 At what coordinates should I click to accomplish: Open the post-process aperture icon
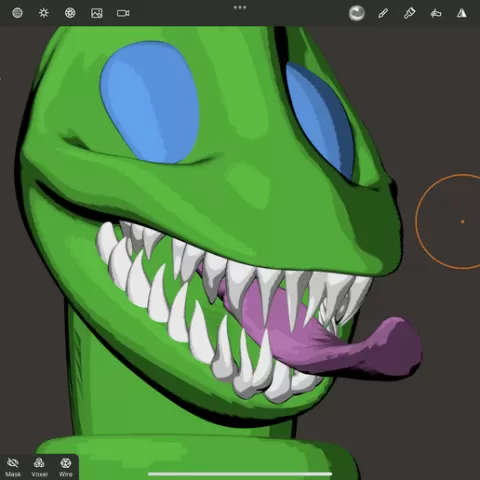click(70, 13)
